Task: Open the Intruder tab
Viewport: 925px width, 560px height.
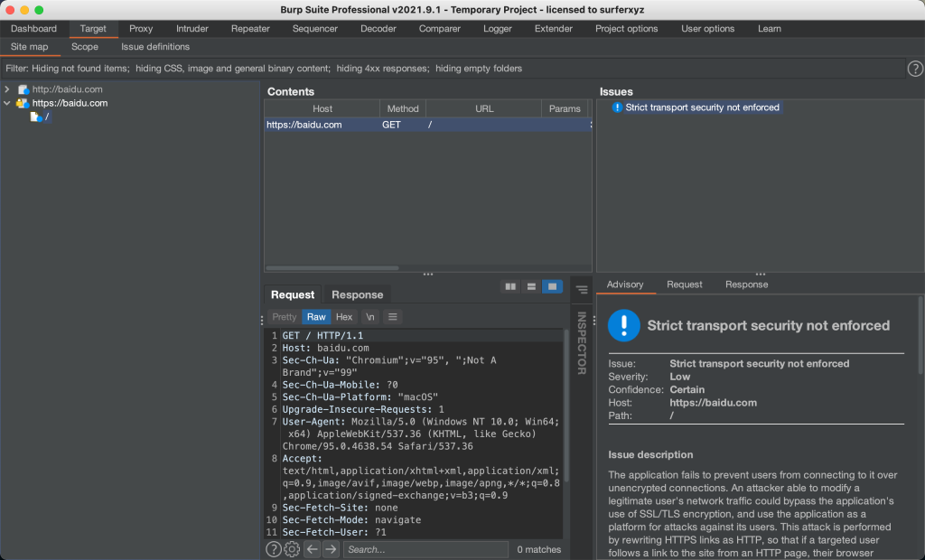Action: (x=192, y=28)
